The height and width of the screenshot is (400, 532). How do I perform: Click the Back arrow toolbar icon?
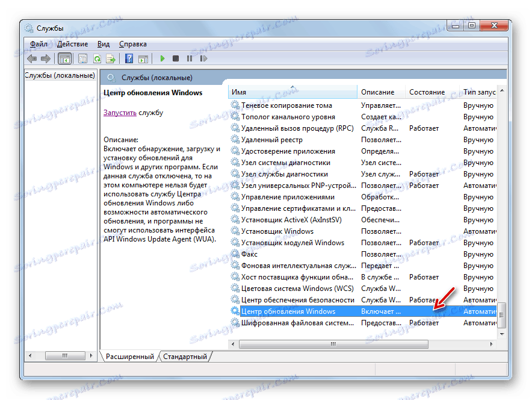pyautogui.click(x=32, y=59)
